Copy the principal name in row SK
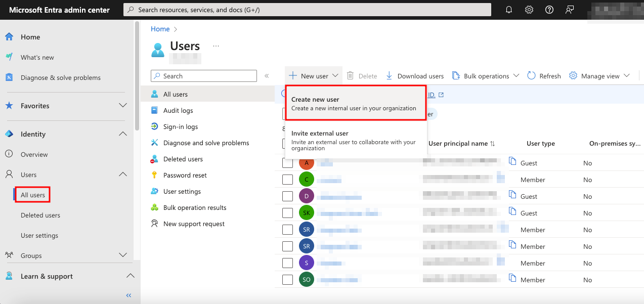Image resolution: width=644 pixels, height=304 pixels. [x=512, y=211]
